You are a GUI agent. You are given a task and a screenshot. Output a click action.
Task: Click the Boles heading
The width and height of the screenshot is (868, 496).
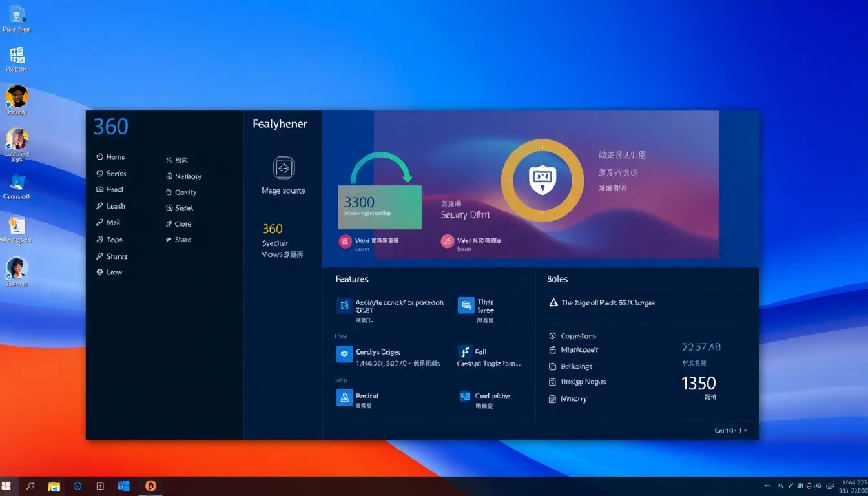pyautogui.click(x=557, y=279)
